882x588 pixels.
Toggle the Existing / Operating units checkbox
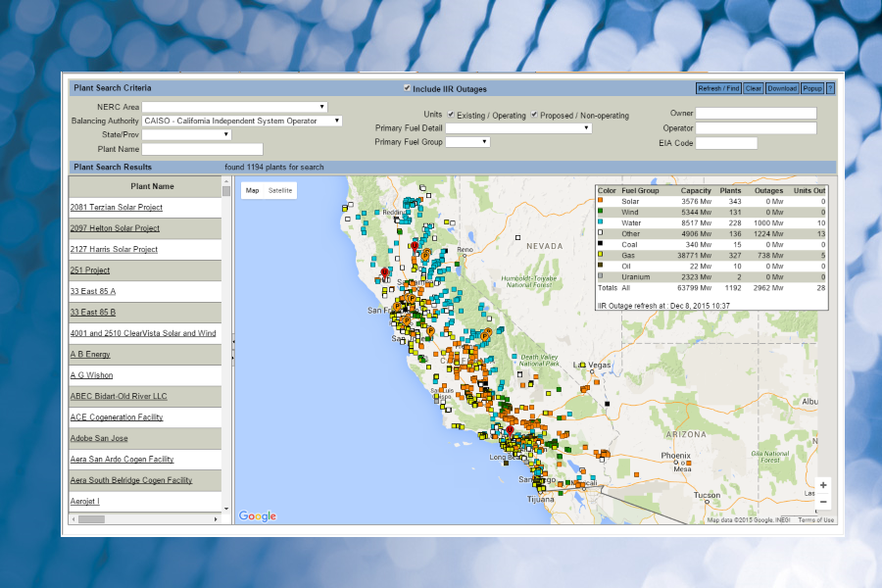coord(451,115)
